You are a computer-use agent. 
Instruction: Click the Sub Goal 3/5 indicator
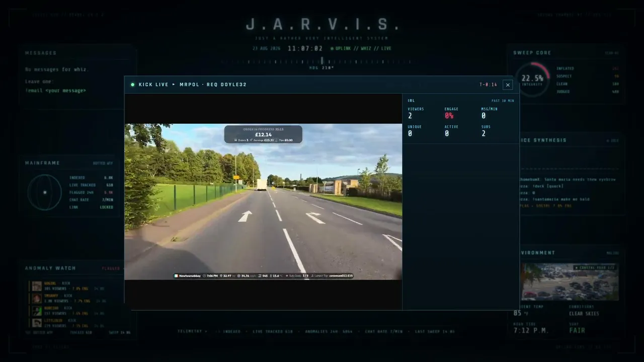point(297,276)
